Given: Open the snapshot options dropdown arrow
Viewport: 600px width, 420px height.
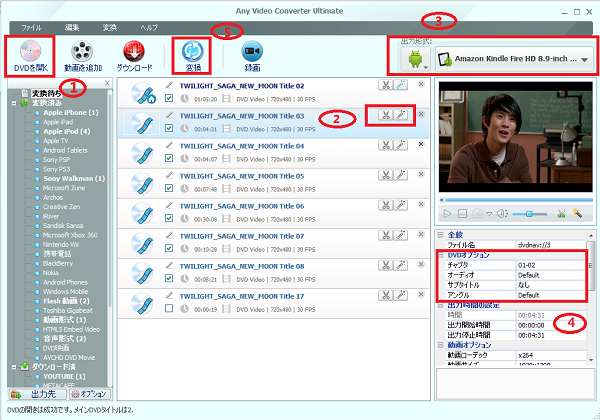Looking at the screenshot, I should 489,214.
